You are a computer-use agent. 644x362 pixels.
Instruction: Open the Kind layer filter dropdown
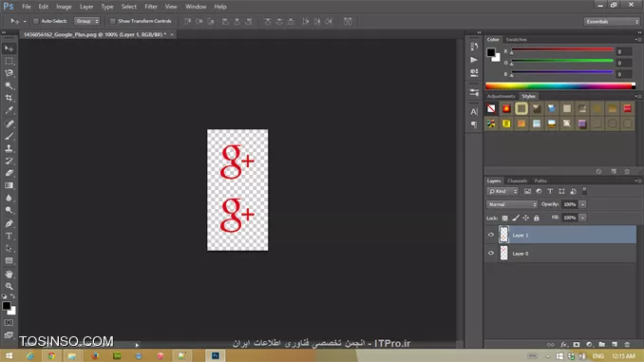pos(502,191)
